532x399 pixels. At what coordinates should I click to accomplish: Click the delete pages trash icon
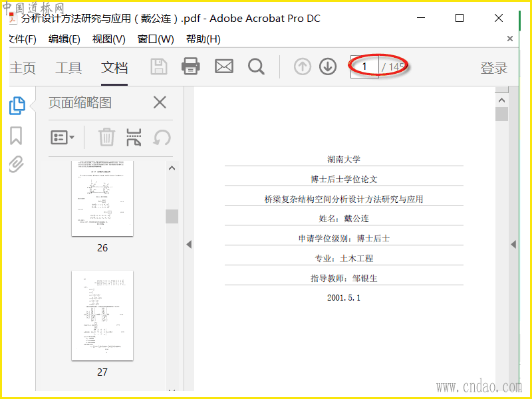pos(106,137)
